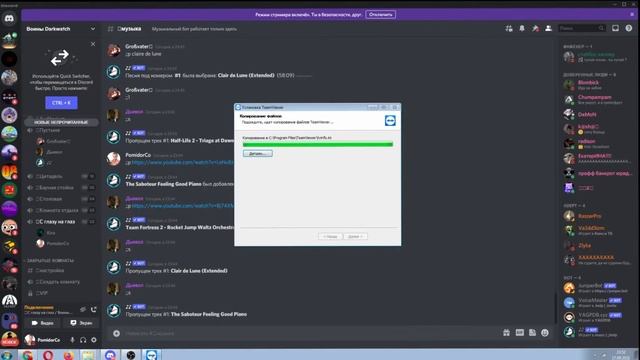Click the Экран screen share button
640x360 pixels.
pos(81,323)
